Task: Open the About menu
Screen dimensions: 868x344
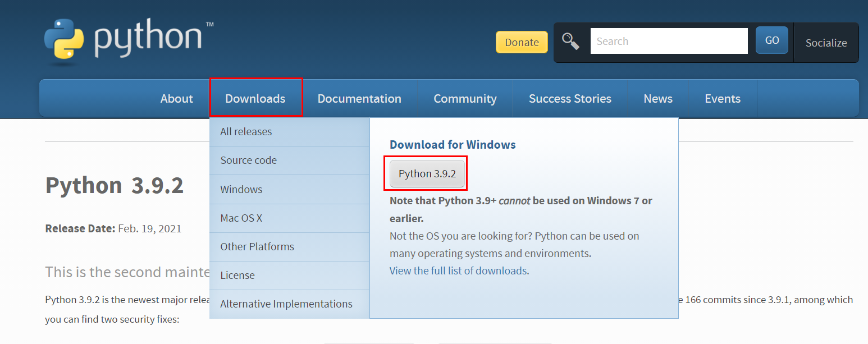Action: point(177,98)
